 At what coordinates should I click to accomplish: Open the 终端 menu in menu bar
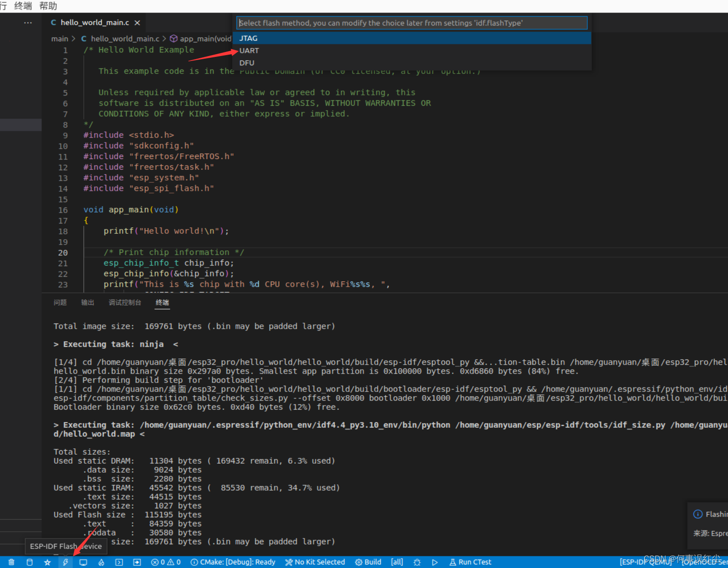(23, 6)
